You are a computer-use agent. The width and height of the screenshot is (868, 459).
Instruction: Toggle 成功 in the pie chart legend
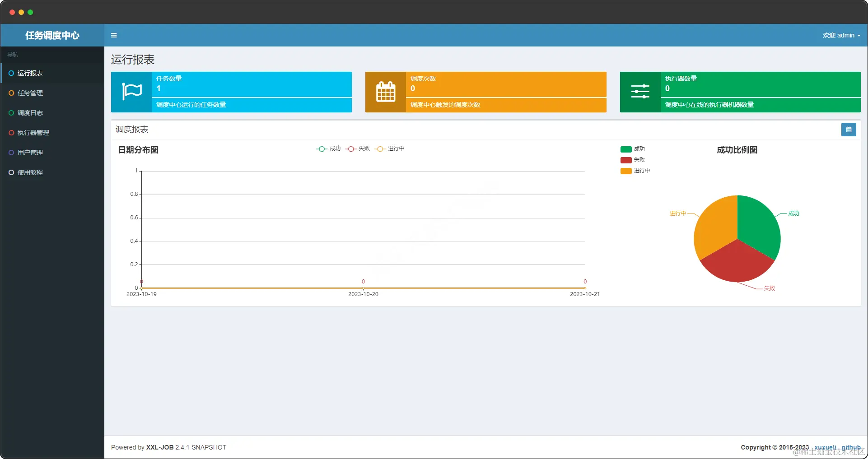[x=633, y=149]
